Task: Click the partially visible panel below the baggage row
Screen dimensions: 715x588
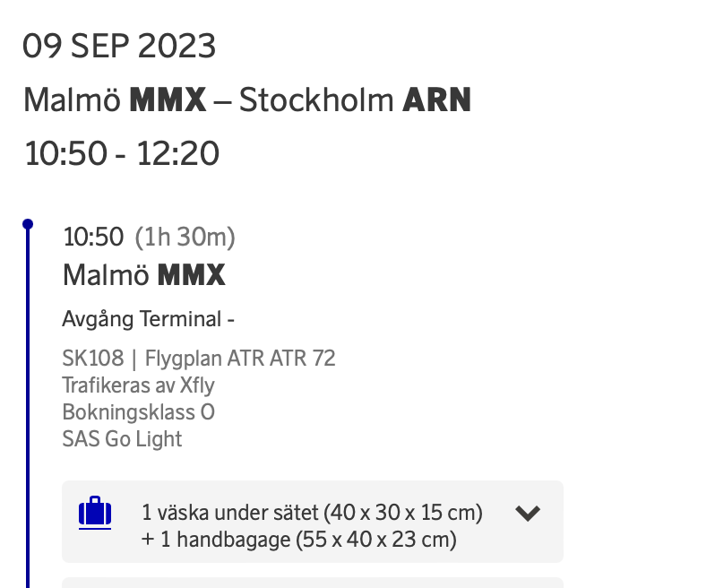Action: (x=312, y=582)
